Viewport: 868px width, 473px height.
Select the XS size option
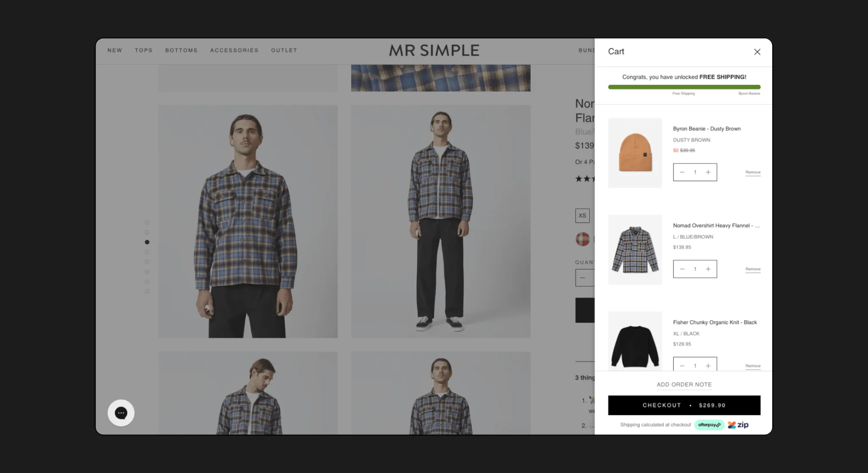point(582,216)
